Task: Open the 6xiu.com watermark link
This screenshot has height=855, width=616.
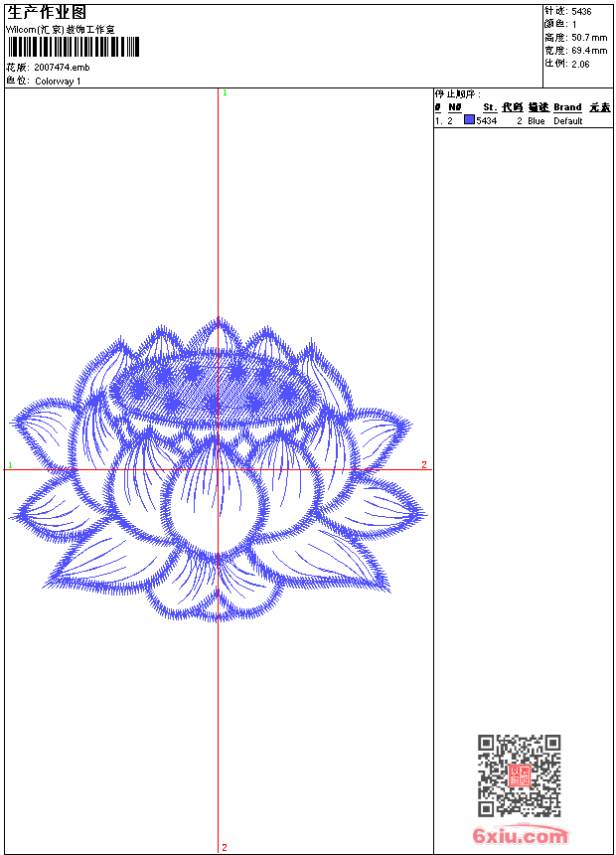Action: 520,837
